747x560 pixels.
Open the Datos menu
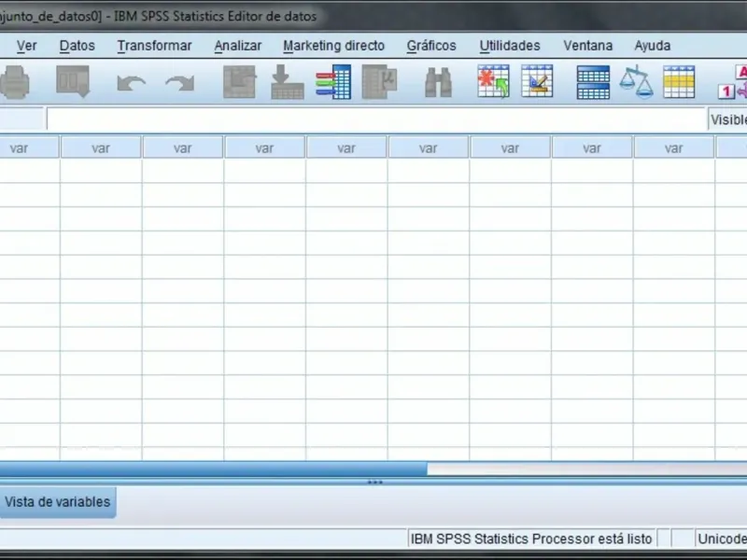point(78,46)
